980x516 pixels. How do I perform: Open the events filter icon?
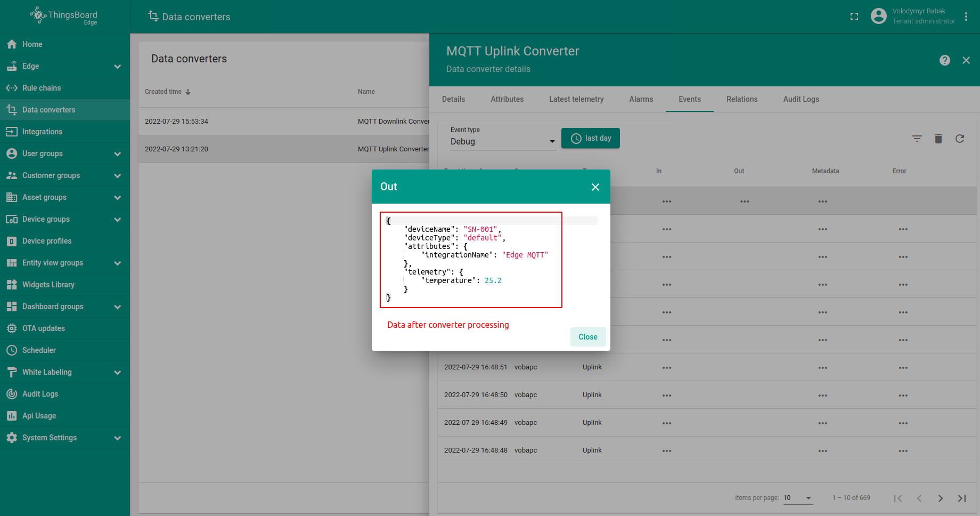[917, 139]
